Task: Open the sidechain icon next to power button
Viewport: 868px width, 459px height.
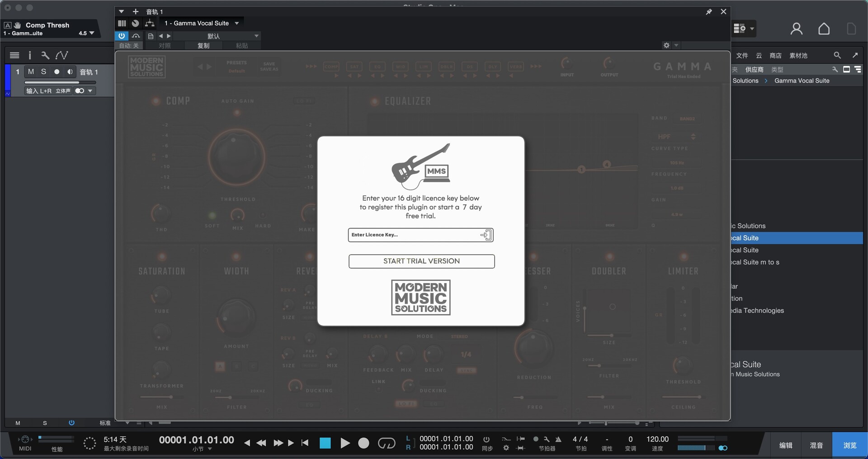Action: (136, 36)
